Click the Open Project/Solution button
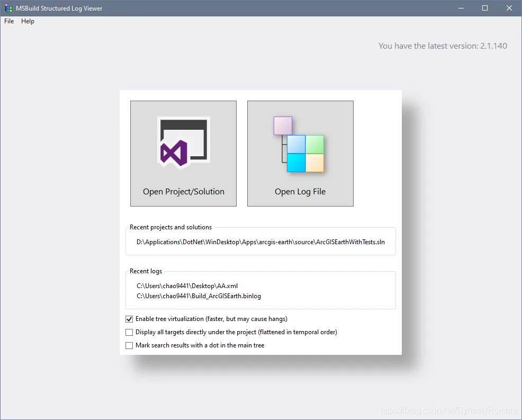The height and width of the screenshot is (420, 522). coord(183,154)
